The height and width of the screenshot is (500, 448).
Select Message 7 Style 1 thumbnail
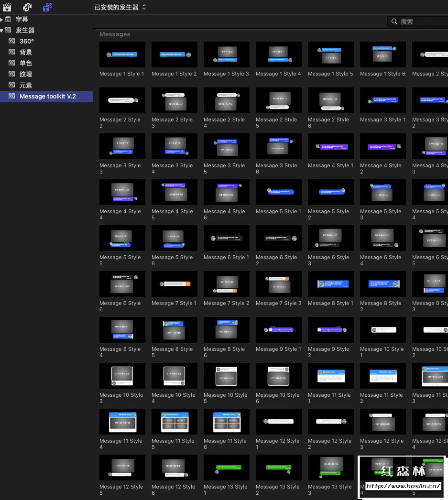(175, 284)
